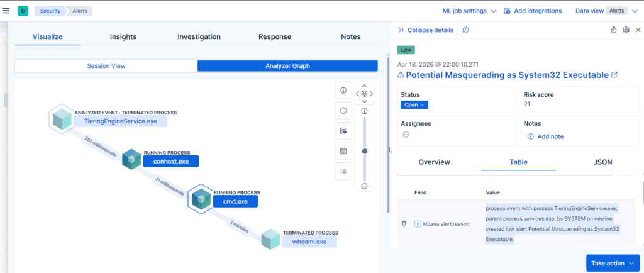
Task: Open the graph date range calendar icon
Action: tap(343, 151)
